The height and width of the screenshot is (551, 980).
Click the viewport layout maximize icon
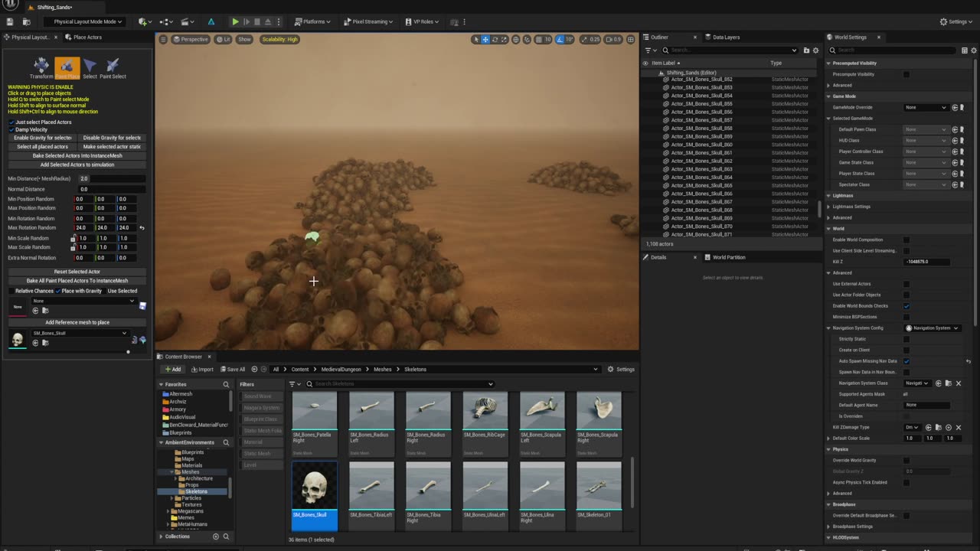pos(631,39)
